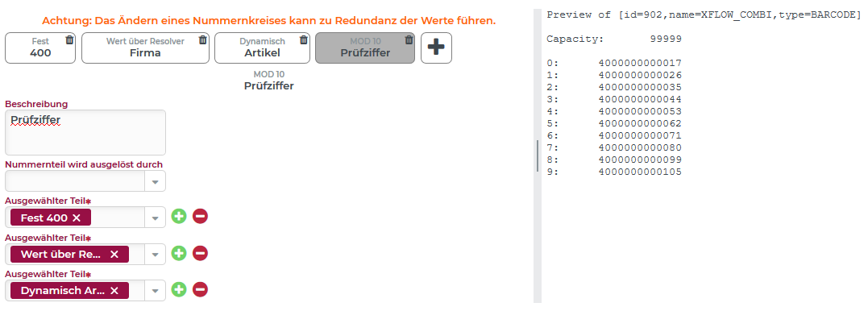Open the Wert über Resolver Firma tile
This screenshot has width=868, height=311.
pyautogui.click(x=145, y=48)
